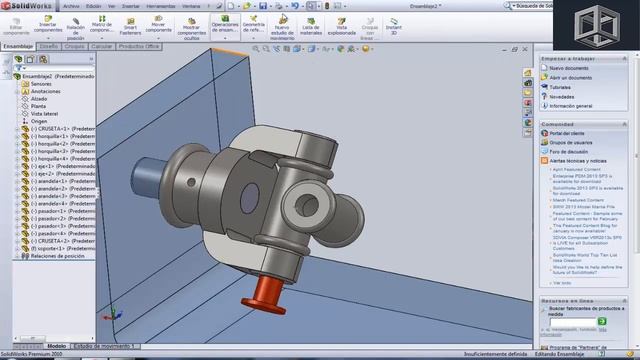This screenshot has width=640, height=360.
Task: Click the Design Library icon in task pane
Action: (x=528, y=83)
